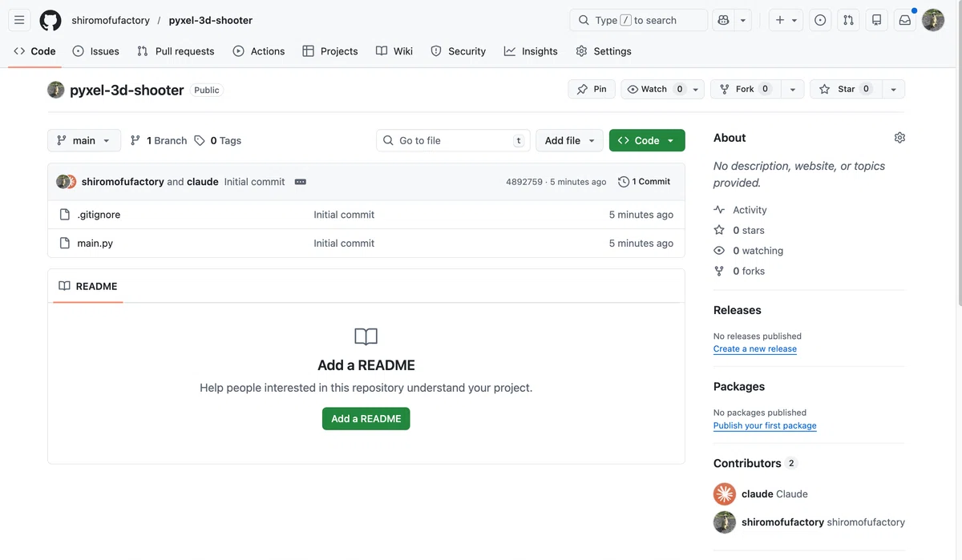Expand commit details ellipsis button
962x560 pixels.
coord(301,182)
